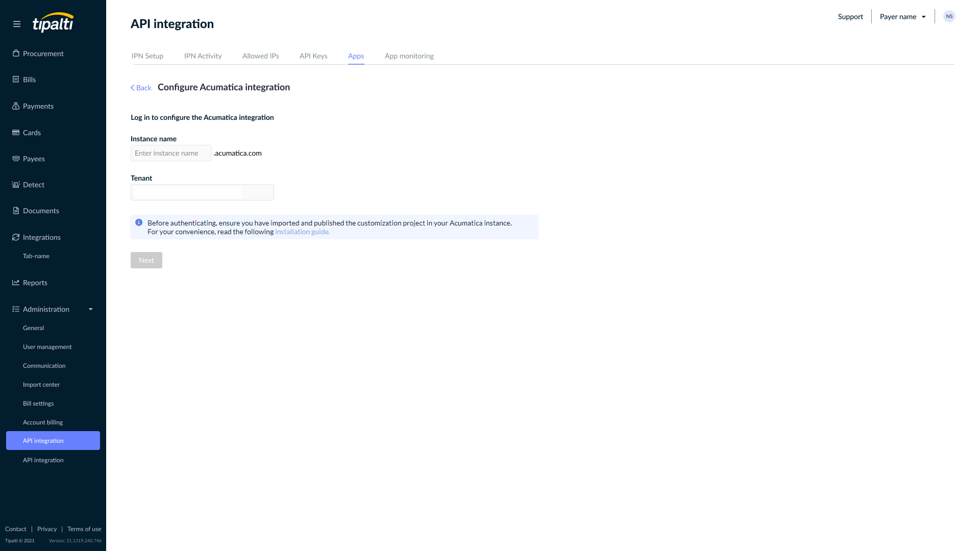Viewport: 980px width, 551px height.
Task: Click the Back link above Configure Acumatica
Action: tap(141, 88)
